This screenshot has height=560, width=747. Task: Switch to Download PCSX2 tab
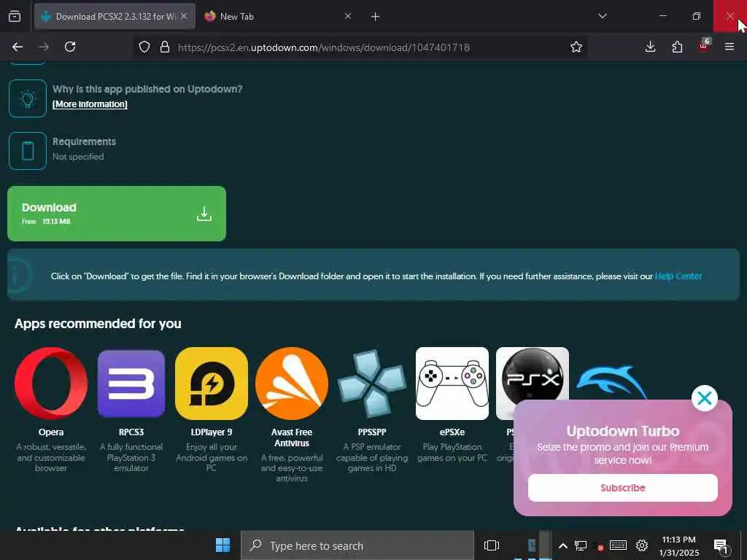coord(115,16)
